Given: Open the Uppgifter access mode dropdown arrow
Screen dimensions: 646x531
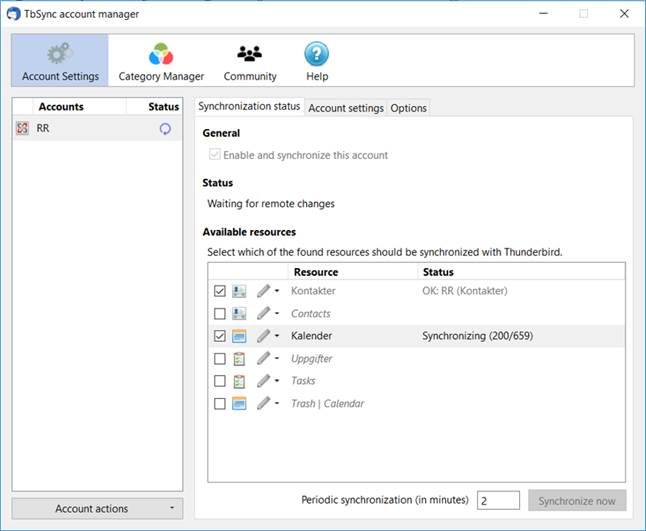Looking at the screenshot, I should coord(277,358).
